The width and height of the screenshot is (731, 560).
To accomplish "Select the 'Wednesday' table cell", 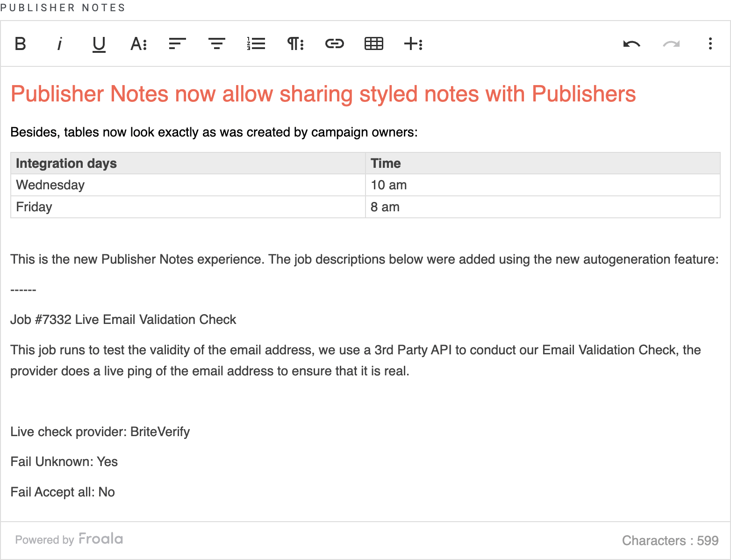I will point(188,185).
